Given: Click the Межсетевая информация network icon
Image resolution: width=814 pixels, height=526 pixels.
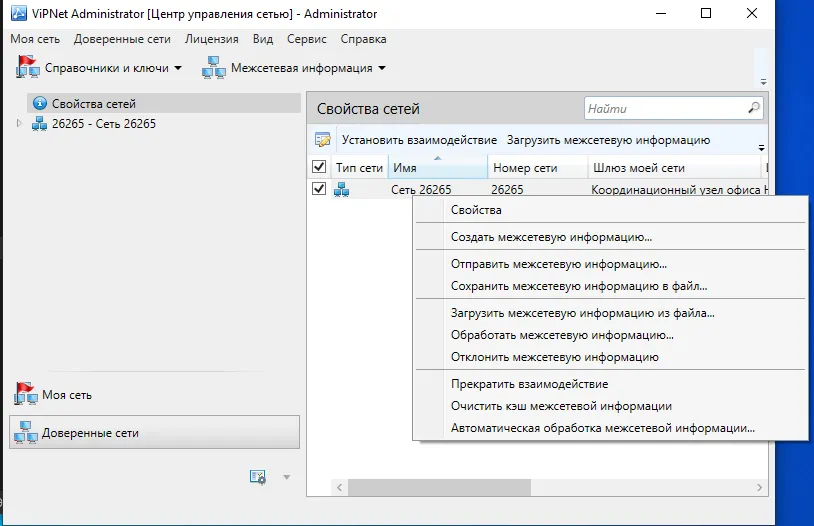Looking at the screenshot, I should pos(213,68).
